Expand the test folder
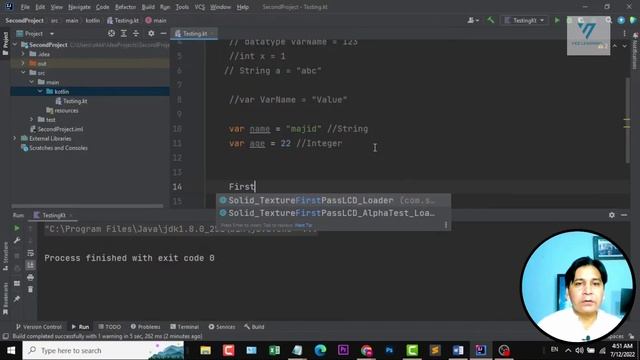The image size is (640, 360). click(31, 120)
